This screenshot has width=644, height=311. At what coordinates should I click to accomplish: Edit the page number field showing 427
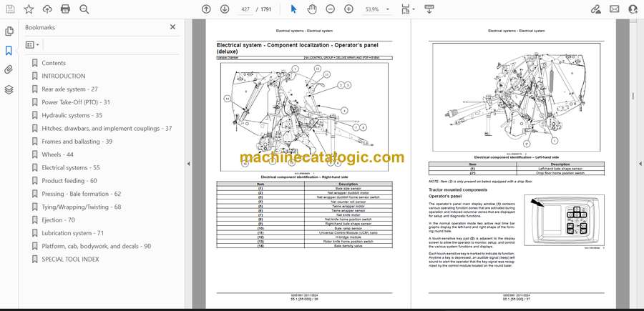[245, 9]
